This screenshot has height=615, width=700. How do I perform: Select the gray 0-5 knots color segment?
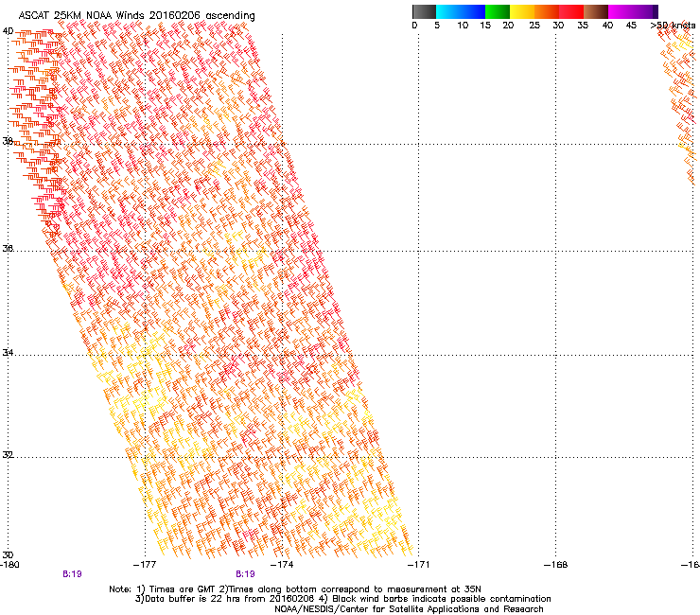coord(424,11)
